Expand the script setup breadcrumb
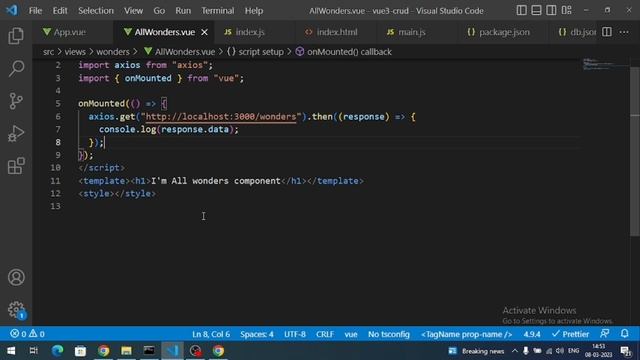The image size is (640, 360). [255, 52]
